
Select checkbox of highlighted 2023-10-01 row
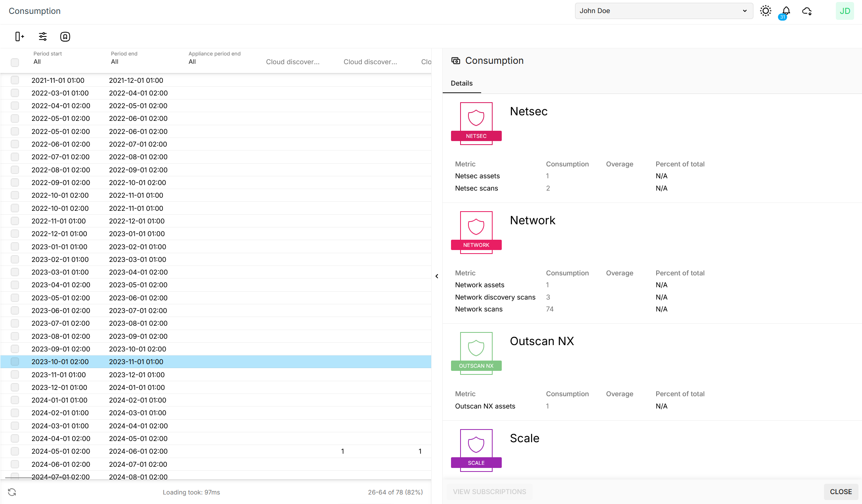point(15,361)
